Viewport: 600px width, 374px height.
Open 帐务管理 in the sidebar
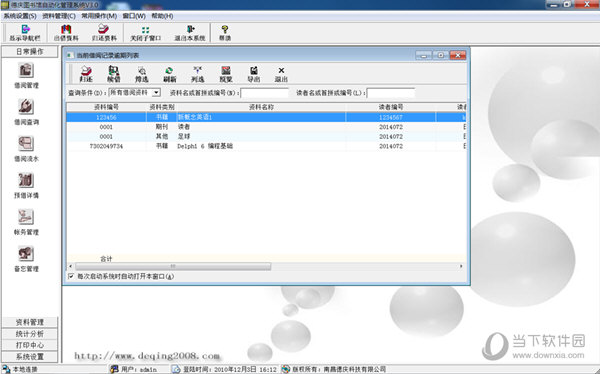click(26, 222)
